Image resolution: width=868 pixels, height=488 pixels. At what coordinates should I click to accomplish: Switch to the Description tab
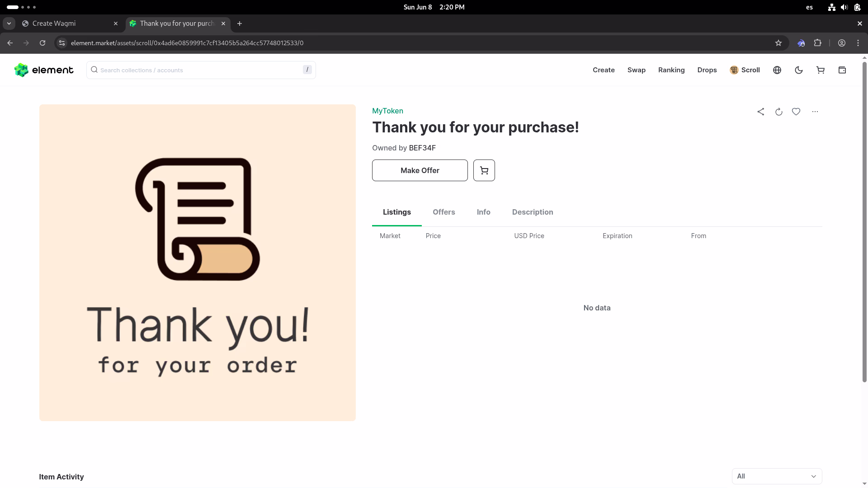click(532, 212)
